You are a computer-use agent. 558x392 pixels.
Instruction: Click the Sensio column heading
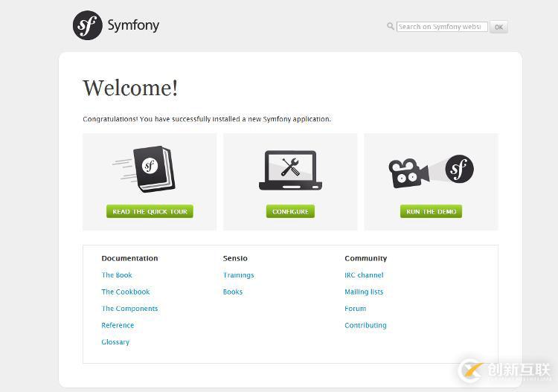tap(235, 258)
